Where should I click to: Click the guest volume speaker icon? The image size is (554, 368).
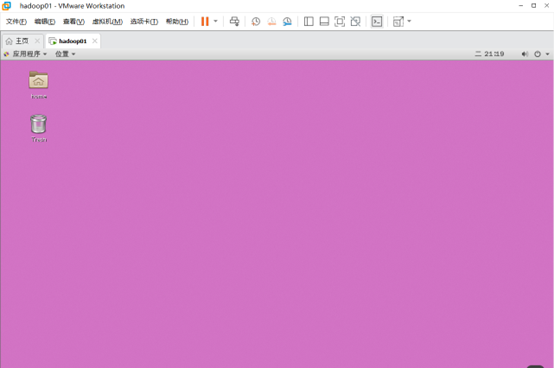click(525, 54)
